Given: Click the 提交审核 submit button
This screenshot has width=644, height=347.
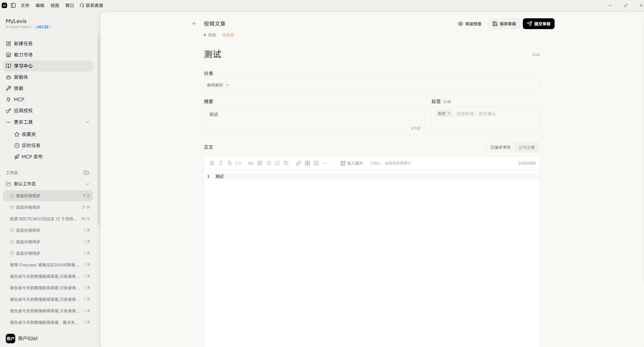Looking at the screenshot, I should tap(539, 24).
